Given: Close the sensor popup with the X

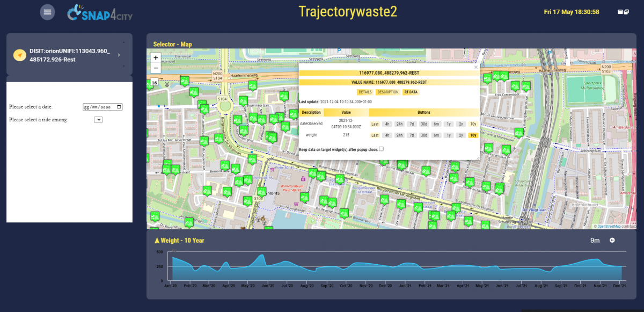Looking at the screenshot, I should coord(475,68).
